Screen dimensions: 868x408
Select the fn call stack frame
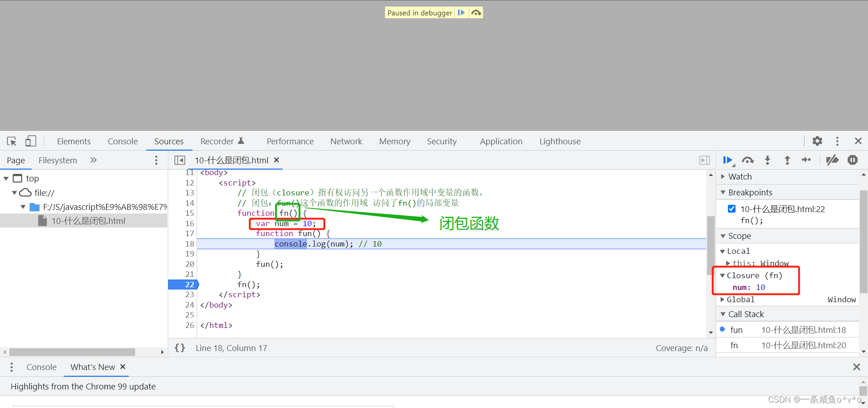[x=788, y=346]
